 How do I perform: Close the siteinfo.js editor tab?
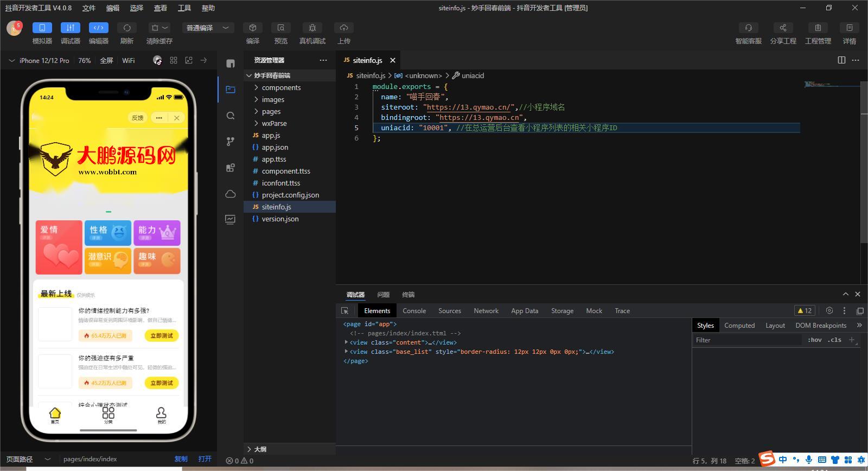point(393,60)
